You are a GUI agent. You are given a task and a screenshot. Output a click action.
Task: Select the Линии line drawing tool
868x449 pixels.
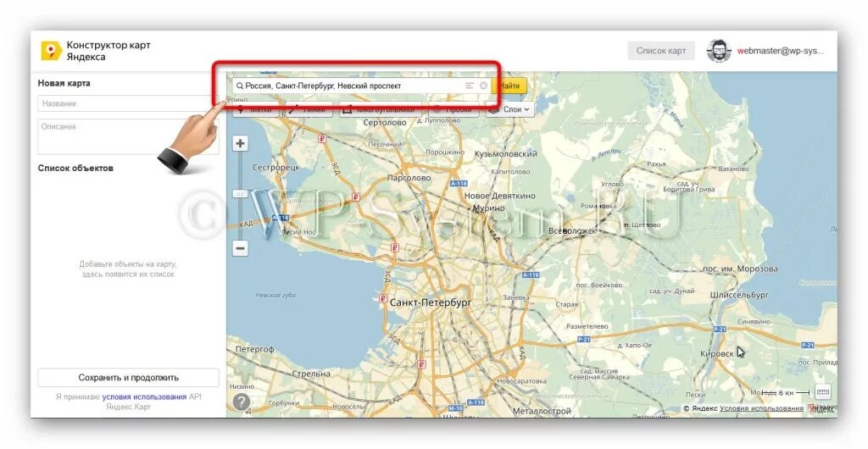[x=309, y=109]
